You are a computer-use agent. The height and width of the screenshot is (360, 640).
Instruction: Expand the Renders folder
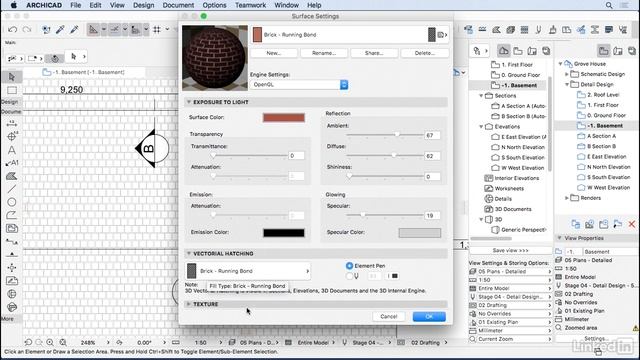[x=567, y=198]
